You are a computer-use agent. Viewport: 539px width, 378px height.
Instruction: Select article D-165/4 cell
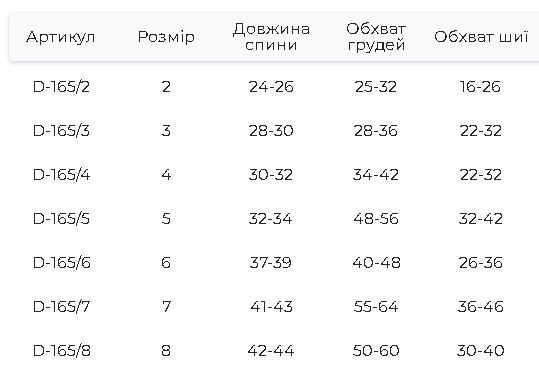point(62,175)
